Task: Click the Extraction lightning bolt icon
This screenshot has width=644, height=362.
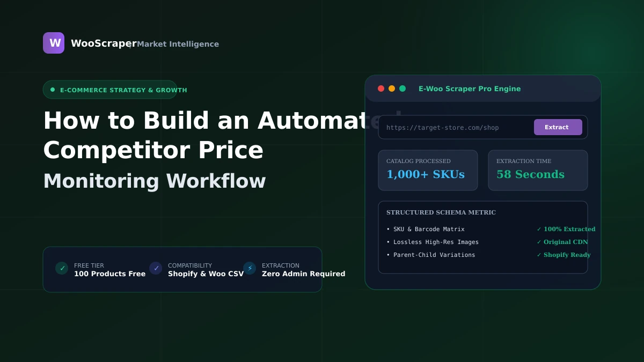Action: 250,268
